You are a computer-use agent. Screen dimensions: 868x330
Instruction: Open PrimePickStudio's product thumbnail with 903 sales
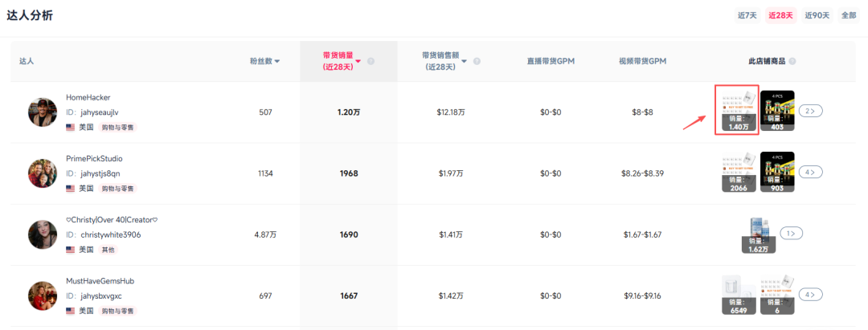(x=777, y=173)
